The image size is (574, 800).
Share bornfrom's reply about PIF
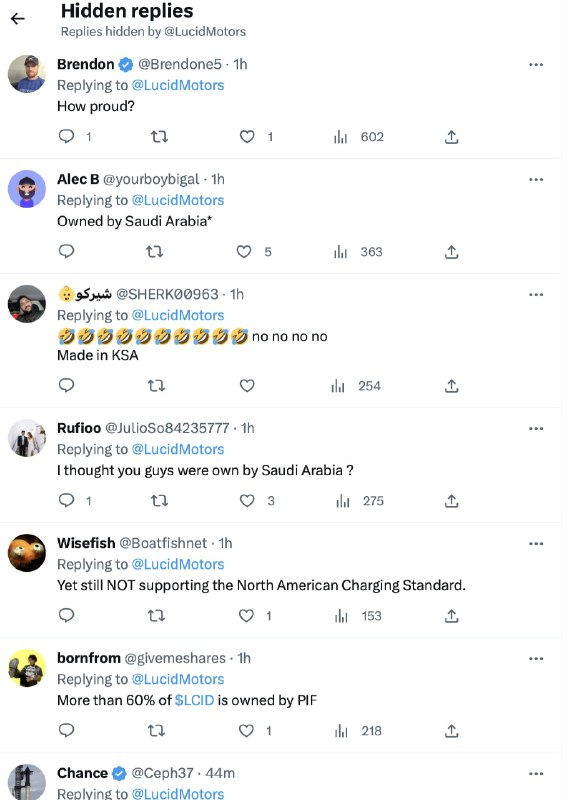[x=451, y=731]
